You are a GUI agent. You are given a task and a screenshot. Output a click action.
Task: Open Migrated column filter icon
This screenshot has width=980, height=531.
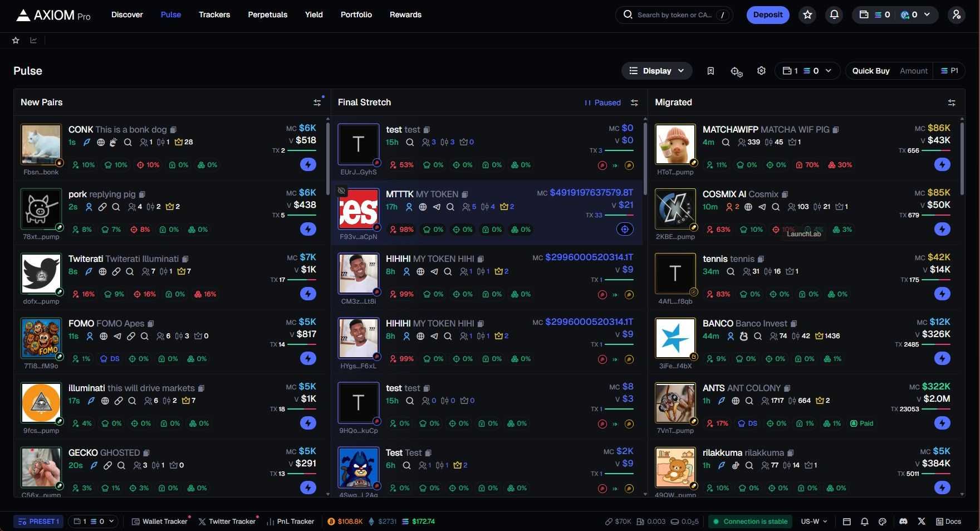pos(952,103)
